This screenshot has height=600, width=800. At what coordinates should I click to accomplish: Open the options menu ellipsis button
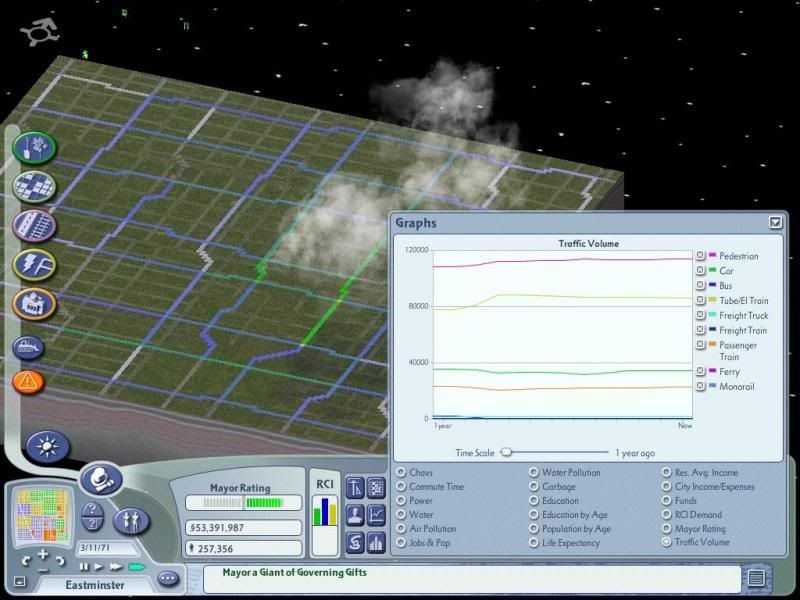[168, 579]
